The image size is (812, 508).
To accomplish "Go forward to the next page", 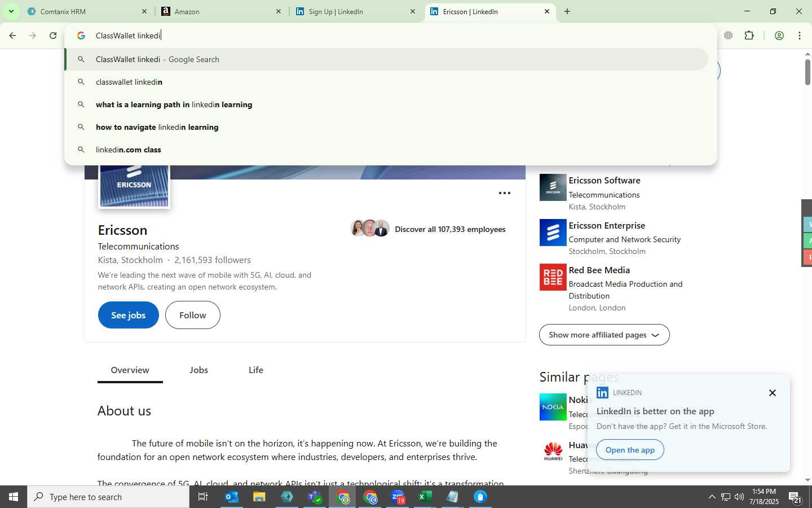I will [33, 36].
